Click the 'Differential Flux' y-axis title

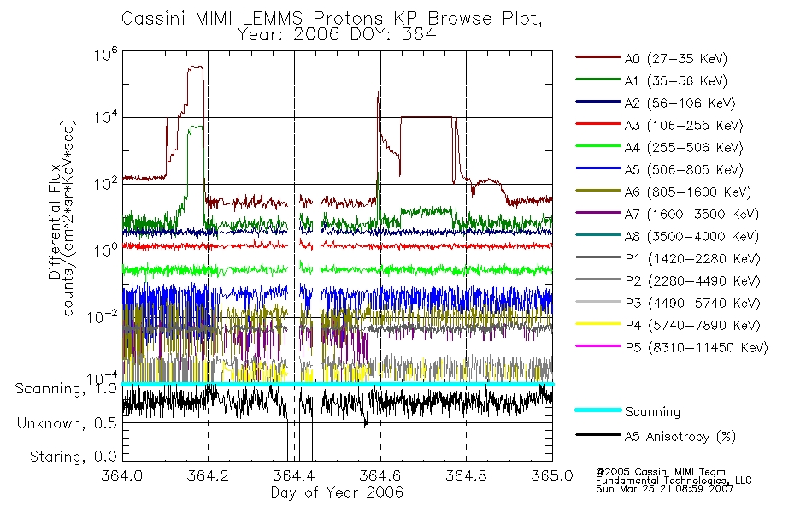click(x=55, y=221)
